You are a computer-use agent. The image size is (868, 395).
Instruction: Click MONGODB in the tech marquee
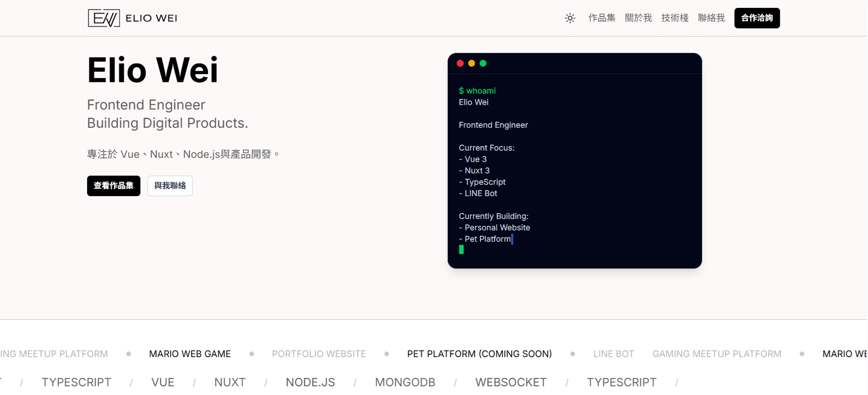(x=405, y=383)
